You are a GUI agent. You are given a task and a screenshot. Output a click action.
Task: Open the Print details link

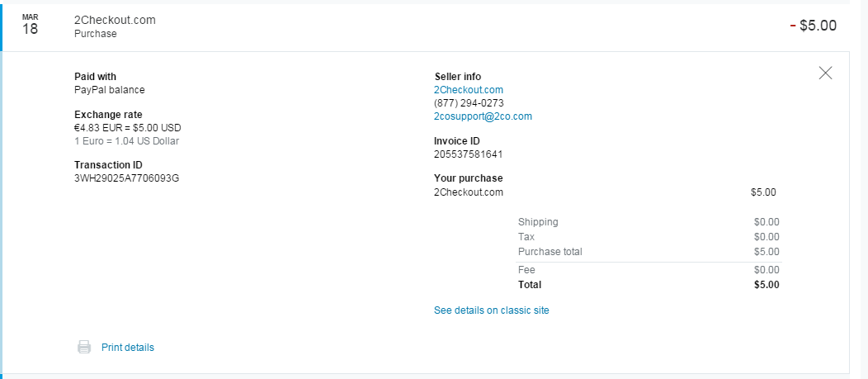[x=128, y=348]
